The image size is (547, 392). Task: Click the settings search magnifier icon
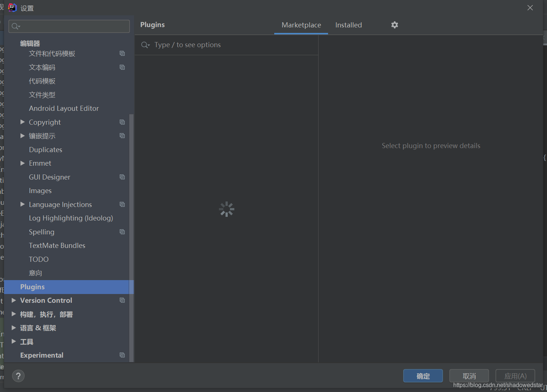(x=16, y=26)
